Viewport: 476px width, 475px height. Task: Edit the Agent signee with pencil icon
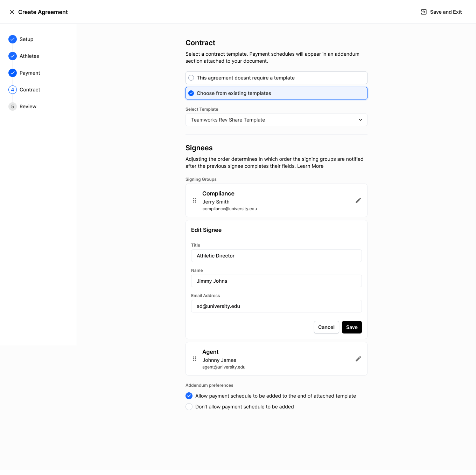[358, 359]
